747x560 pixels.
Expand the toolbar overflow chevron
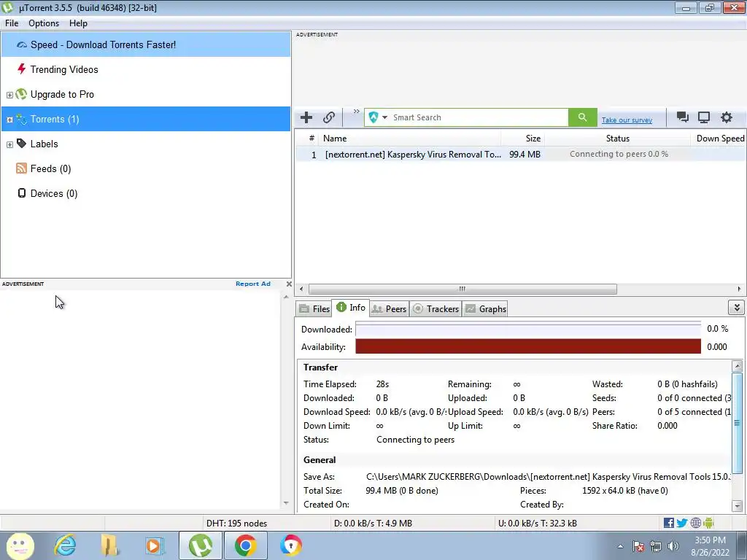click(x=356, y=112)
